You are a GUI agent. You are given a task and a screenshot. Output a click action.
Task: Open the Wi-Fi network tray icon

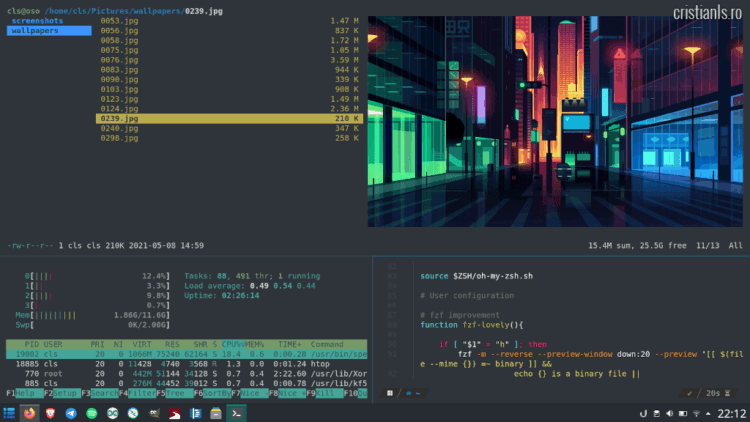695,413
